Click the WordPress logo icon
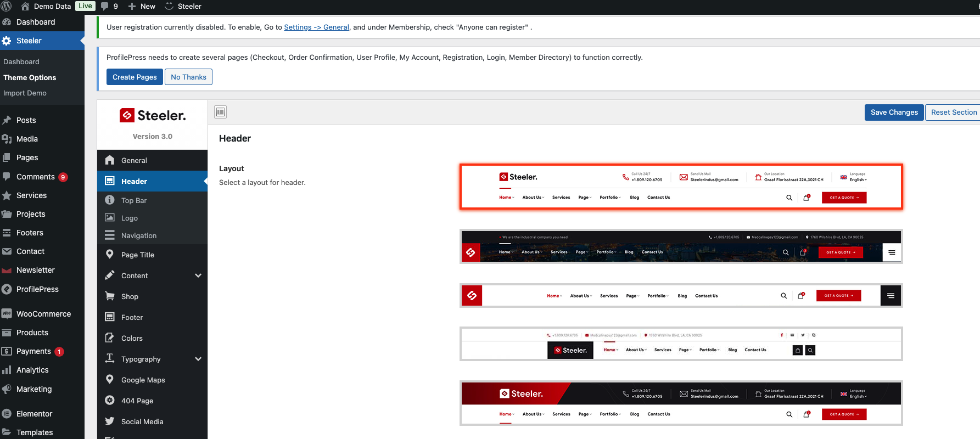 click(6, 6)
